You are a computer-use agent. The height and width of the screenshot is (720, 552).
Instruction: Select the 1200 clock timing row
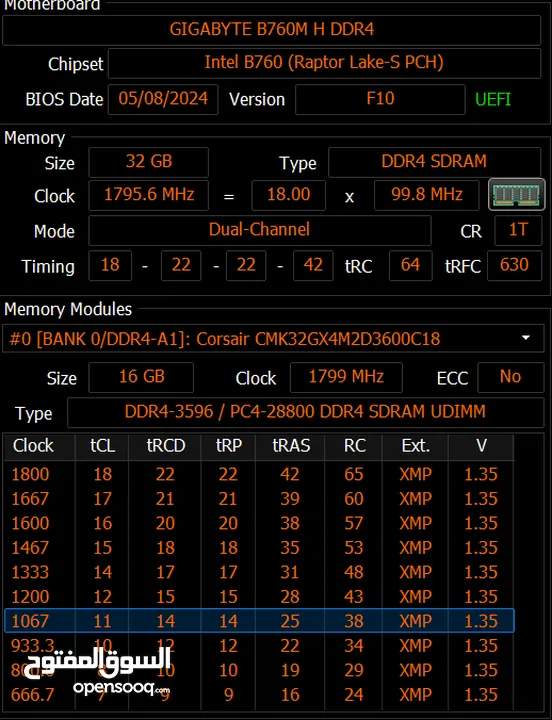[x=259, y=597]
